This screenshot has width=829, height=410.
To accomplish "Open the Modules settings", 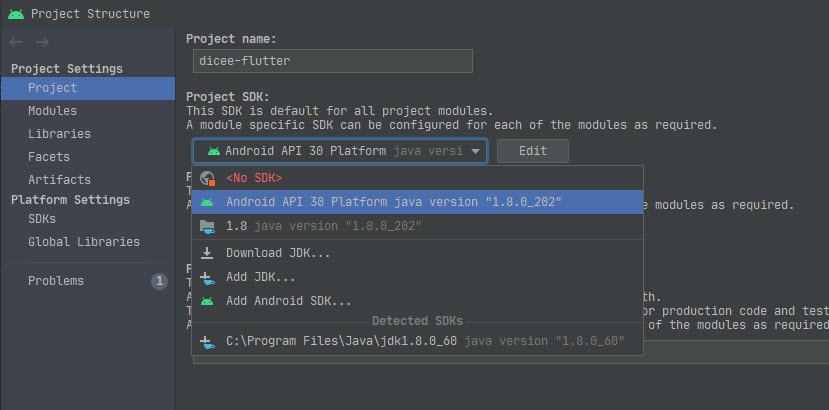I will (x=52, y=111).
